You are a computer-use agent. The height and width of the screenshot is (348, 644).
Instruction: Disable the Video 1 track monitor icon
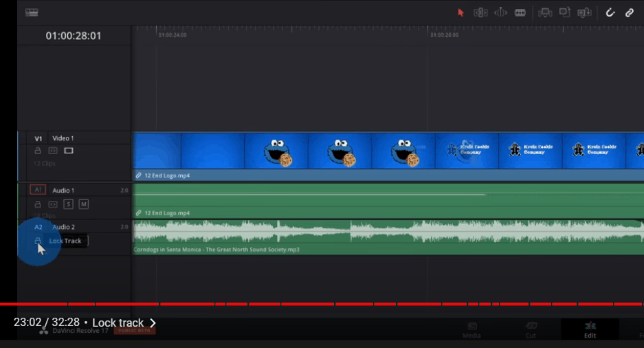point(69,151)
